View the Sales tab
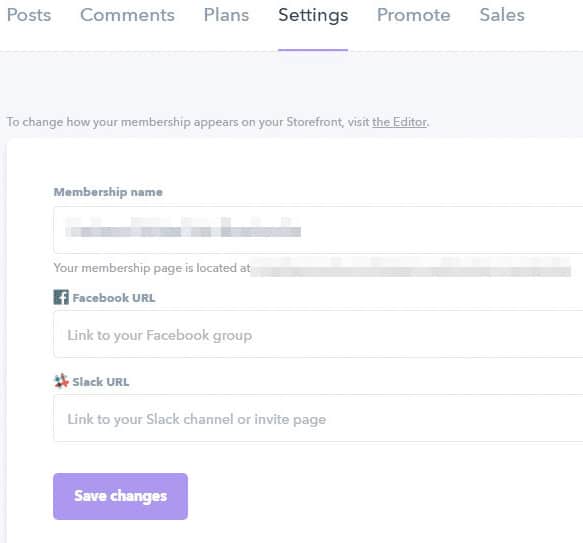 coord(502,15)
